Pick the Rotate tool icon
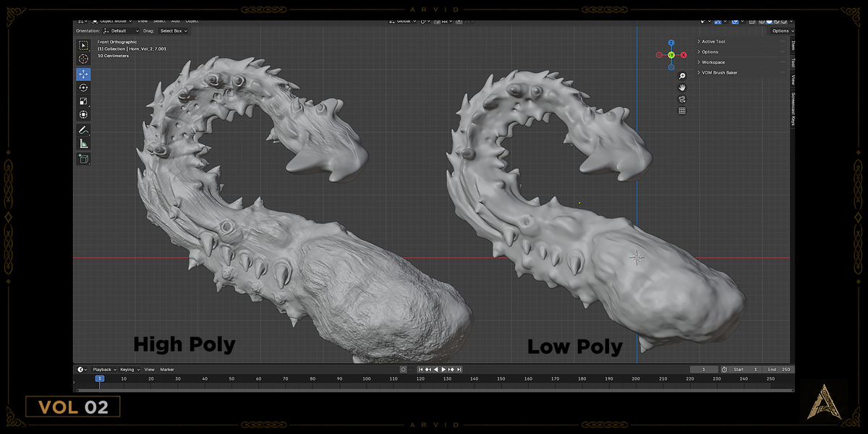868x434 pixels. pyautogui.click(x=83, y=88)
